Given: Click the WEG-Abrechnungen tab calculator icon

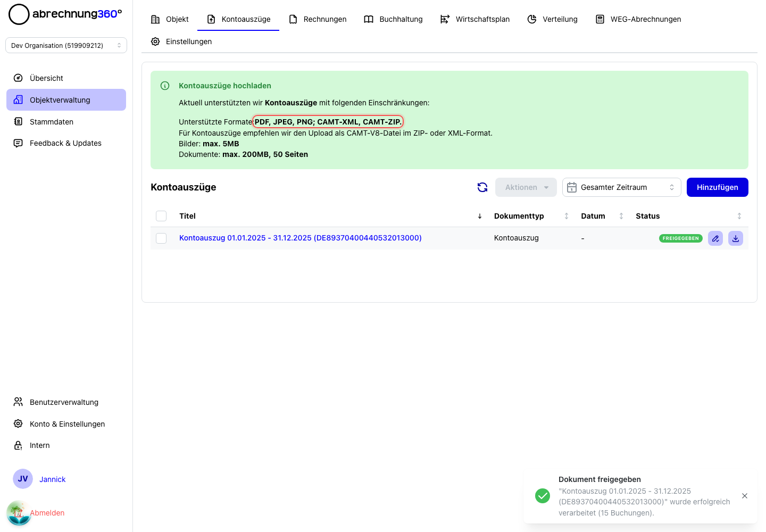Looking at the screenshot, I should point(600,19).
